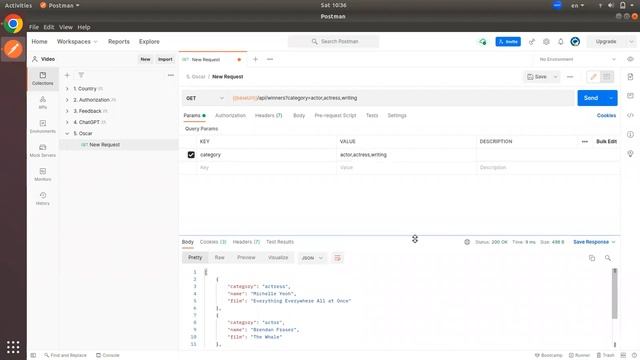Open the No Environment selector
Image resolution: width=640 pixels, height=360 pixels.
577,59
